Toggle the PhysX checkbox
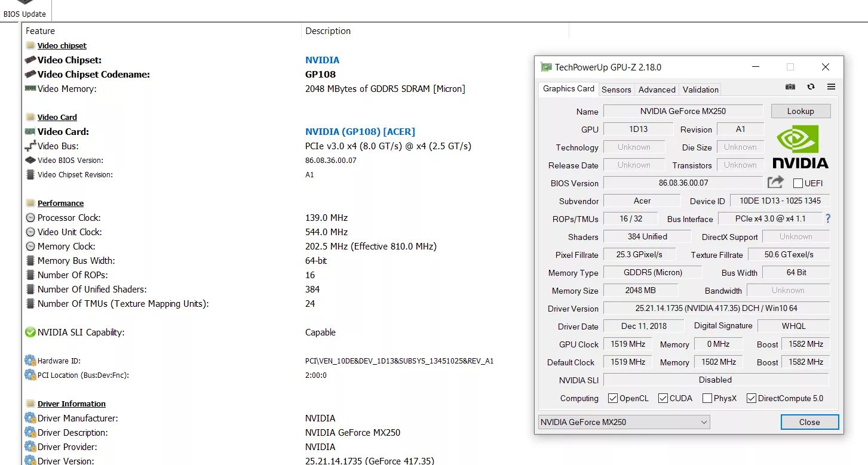Viewport: 868px width, 465px height. tap(707, 398)
